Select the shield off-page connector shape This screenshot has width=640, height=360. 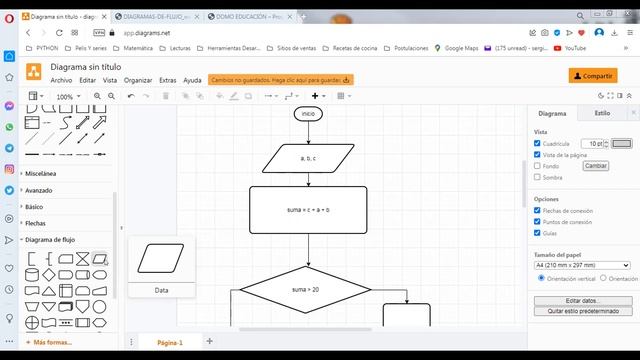click(x=82, y=307)
